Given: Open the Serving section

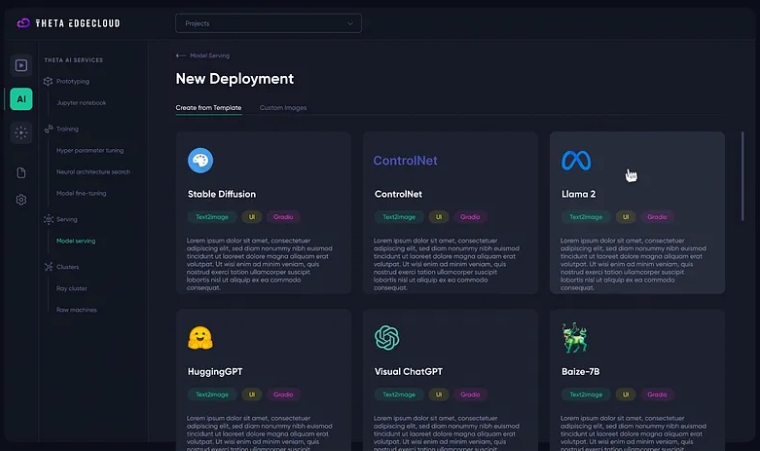Looking at the screenshot, I should point(67,219).
